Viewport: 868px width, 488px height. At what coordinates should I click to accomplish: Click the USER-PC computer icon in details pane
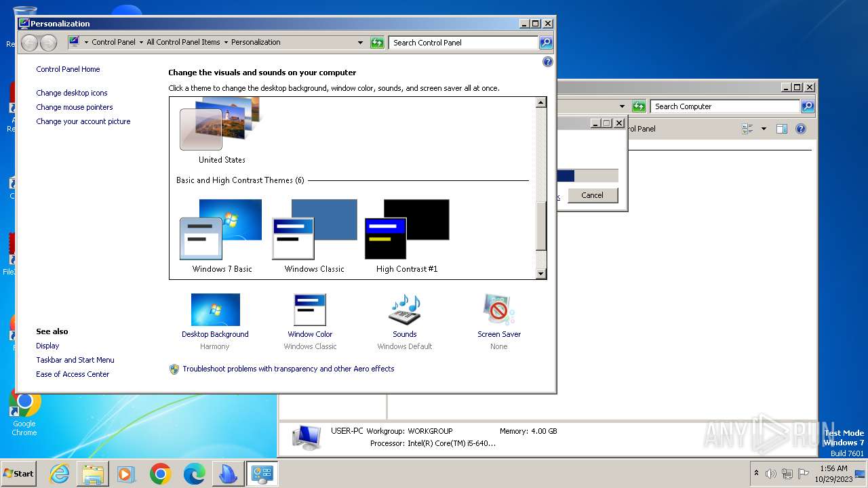pyautogui.click(x=307, y=437)
